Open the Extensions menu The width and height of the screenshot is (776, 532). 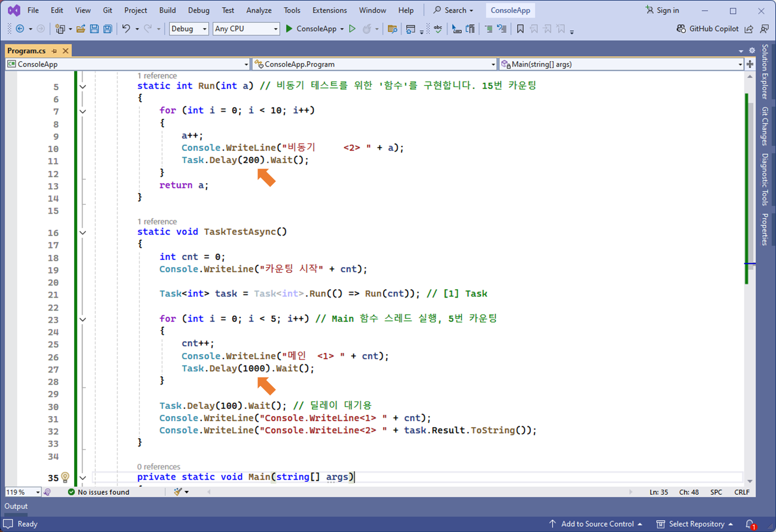coord(330,10)
